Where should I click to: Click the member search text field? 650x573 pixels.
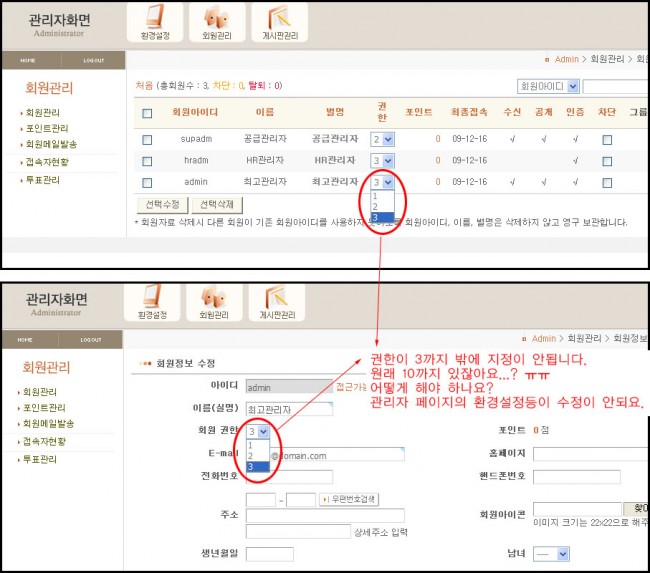[x=616, y=87]
